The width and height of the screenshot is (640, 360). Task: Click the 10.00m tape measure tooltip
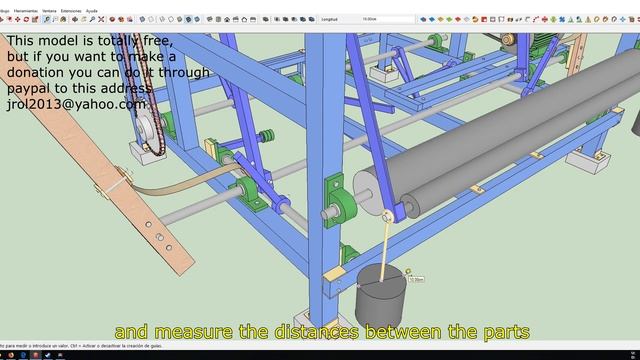416,280
